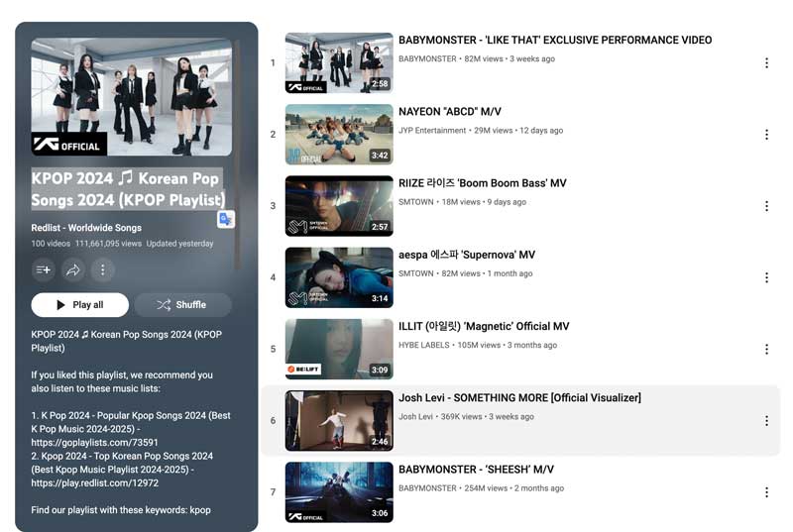This screenshot has height=532, width=793.
Task: Select RIIZE 'Boom Boom Bass' MV title
Action: pos(482,183)
